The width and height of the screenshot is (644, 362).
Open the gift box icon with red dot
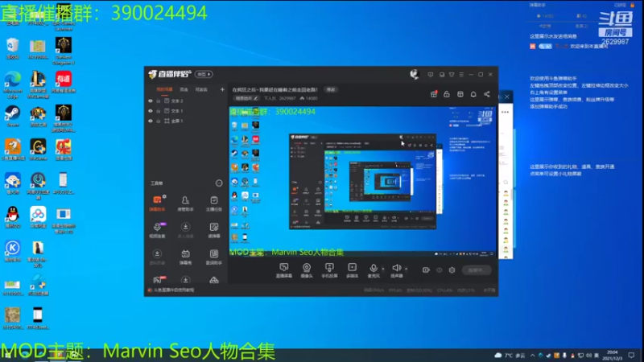pos(434,94)
